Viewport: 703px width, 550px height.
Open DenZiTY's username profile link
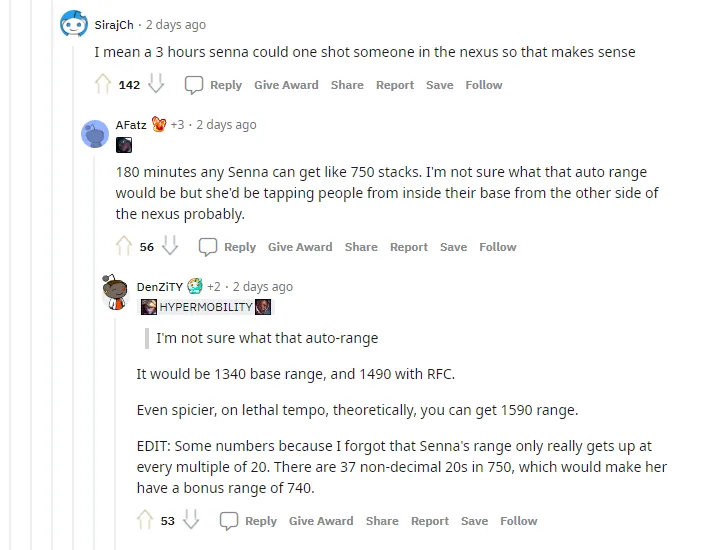(x=159, y=287)
